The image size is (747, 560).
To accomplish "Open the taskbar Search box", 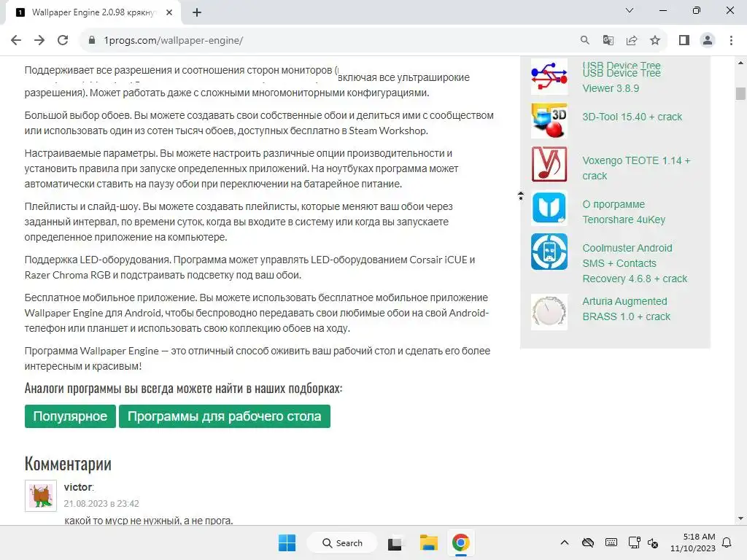I will 342,542.
